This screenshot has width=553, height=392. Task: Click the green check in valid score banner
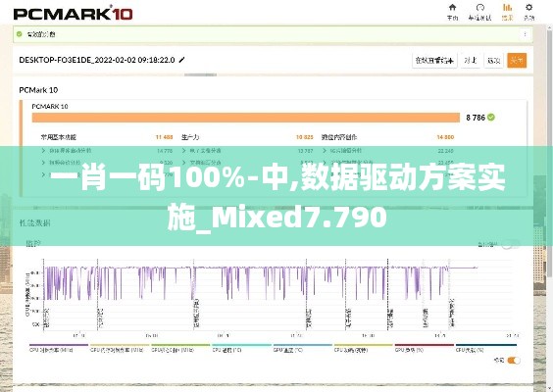(x=20, y=34)
